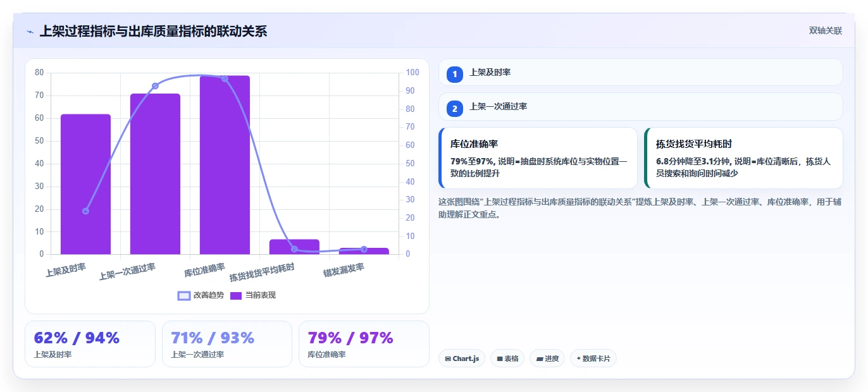
Task: Select list row 1 上架及时率
Action: (641, 72)
